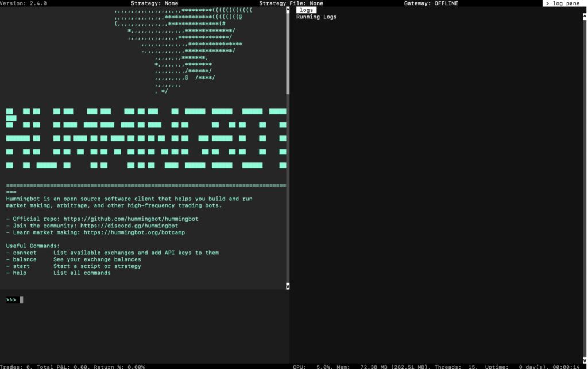Select the logs tab
This screenshot has height=369, width=588.
[307, 10]
